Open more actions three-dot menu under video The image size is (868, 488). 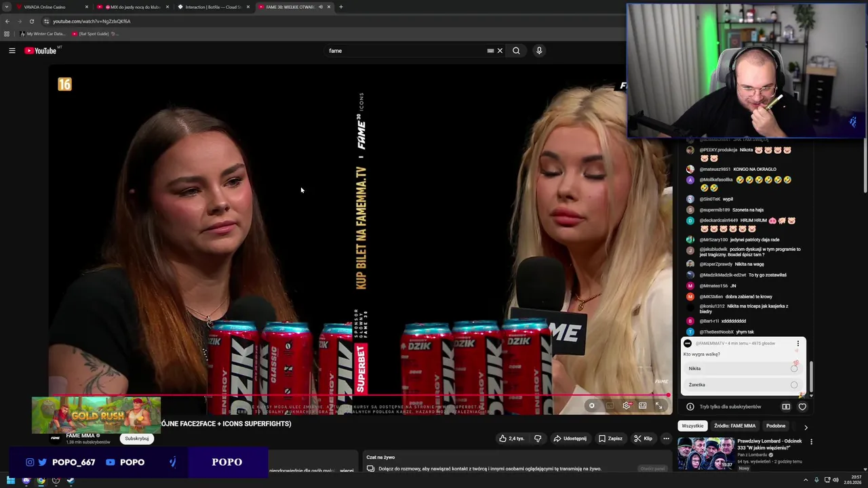pyautogui.click(x=666, y=439)
